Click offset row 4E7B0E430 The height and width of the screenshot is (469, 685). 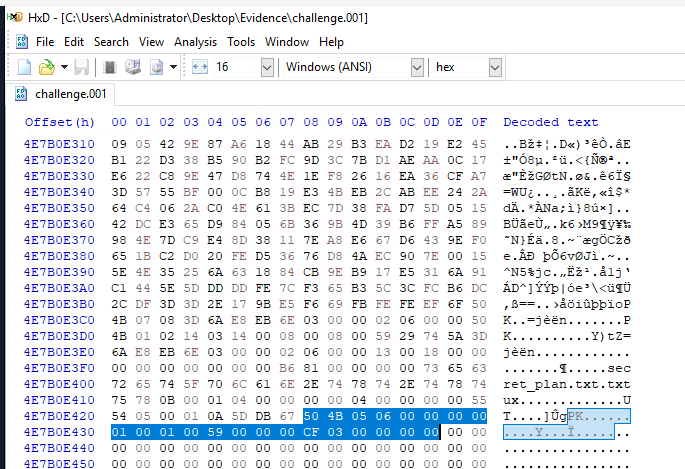click(59, 432)
